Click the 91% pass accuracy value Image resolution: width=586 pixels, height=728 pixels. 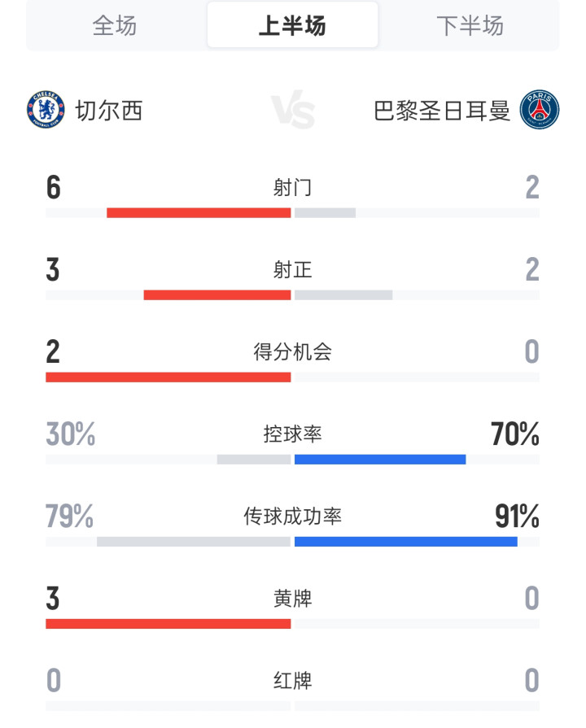pyautogui.click(x=517, y=517)
